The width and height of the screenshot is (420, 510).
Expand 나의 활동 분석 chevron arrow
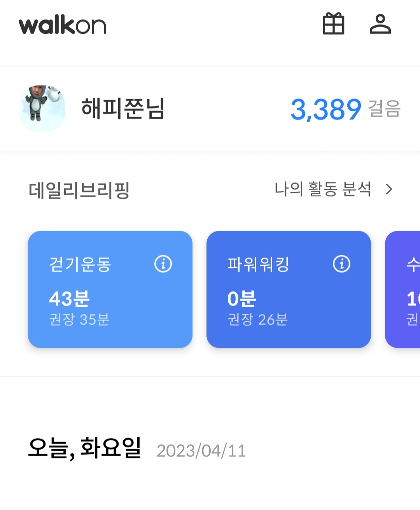388,189
